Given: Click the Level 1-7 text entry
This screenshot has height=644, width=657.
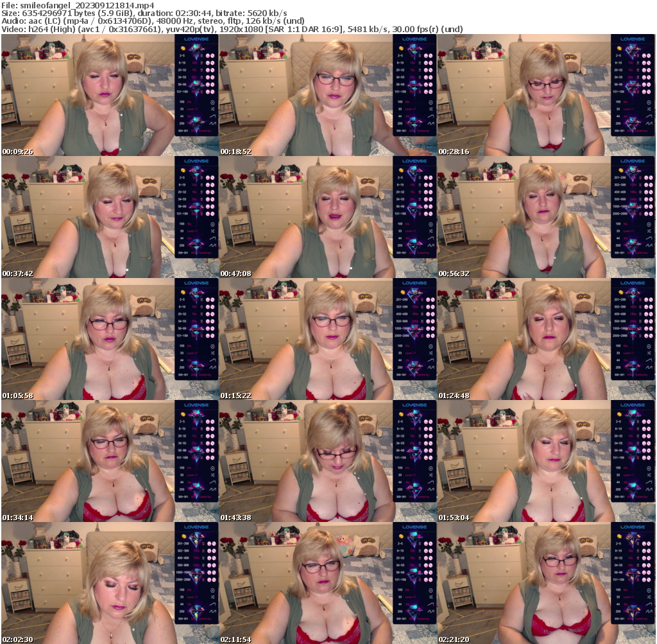Looking at the screenshot, I should (193, 109).
